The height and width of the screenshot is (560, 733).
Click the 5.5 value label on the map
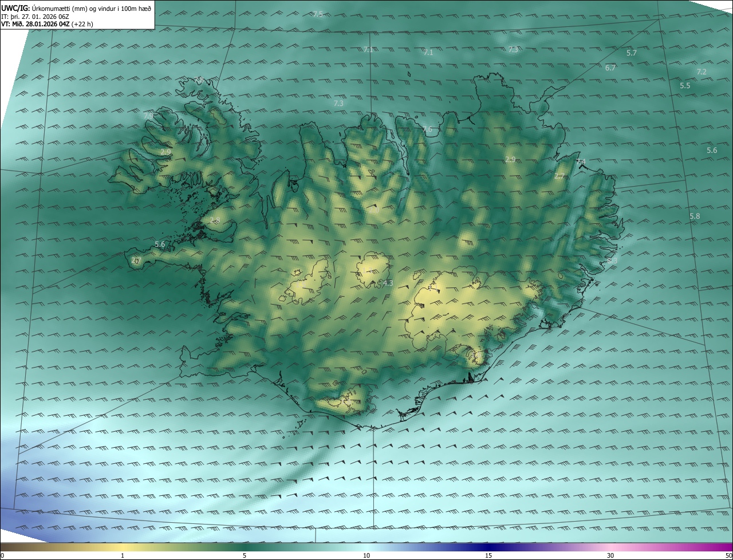point(685,85)
